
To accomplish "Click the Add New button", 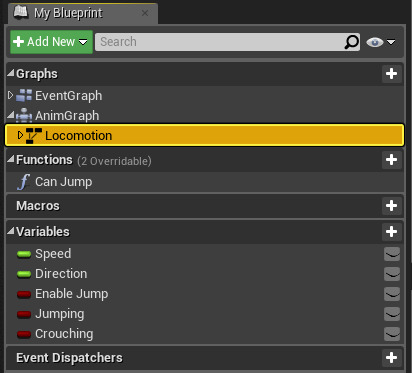I will tap(51, 42).
